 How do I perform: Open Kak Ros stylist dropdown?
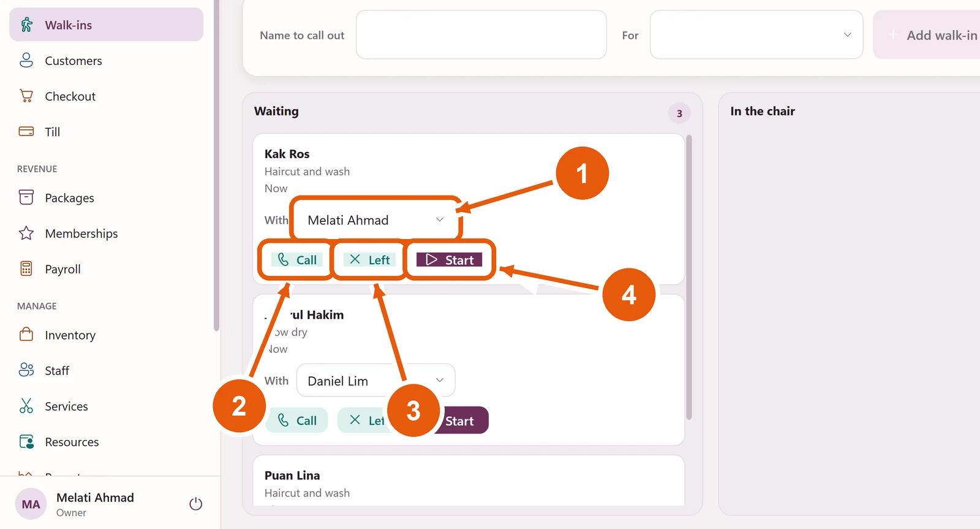375,220
